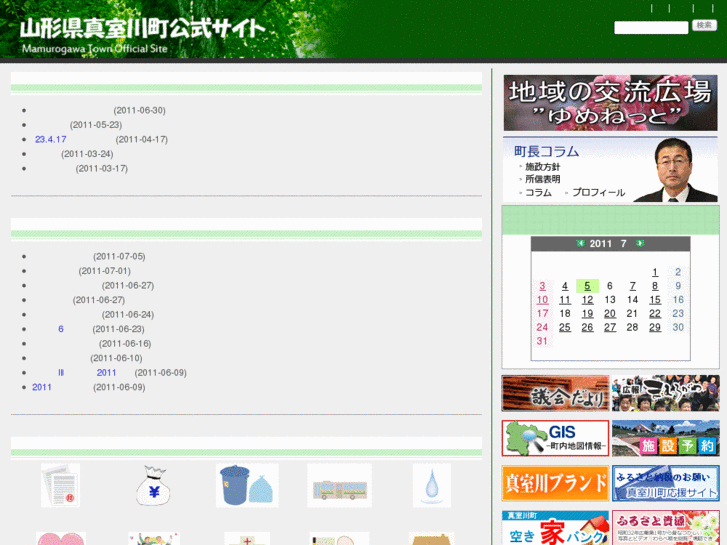Select day 15 in the calendar
Screen dimensions: 727x545
(655, 300)
